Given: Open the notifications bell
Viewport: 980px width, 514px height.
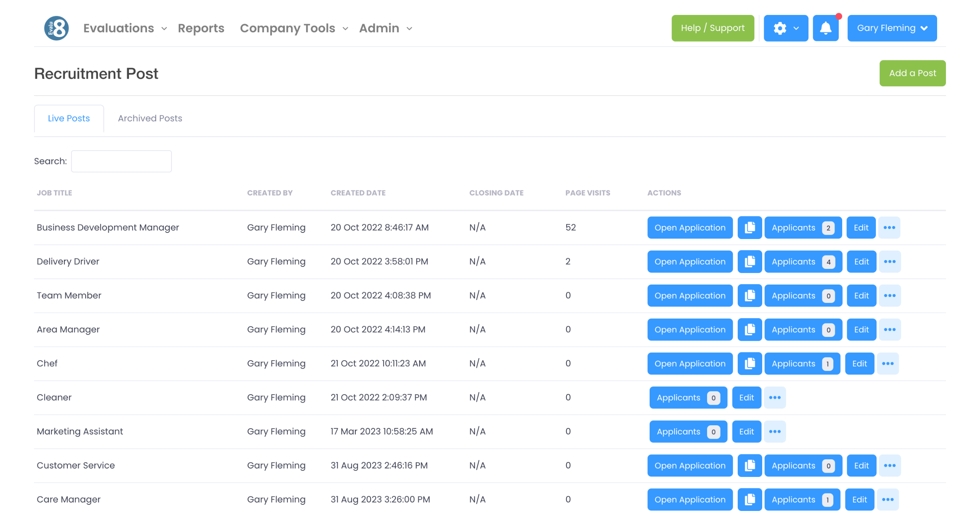Looking at the screenshot, I should click(825, 28).
